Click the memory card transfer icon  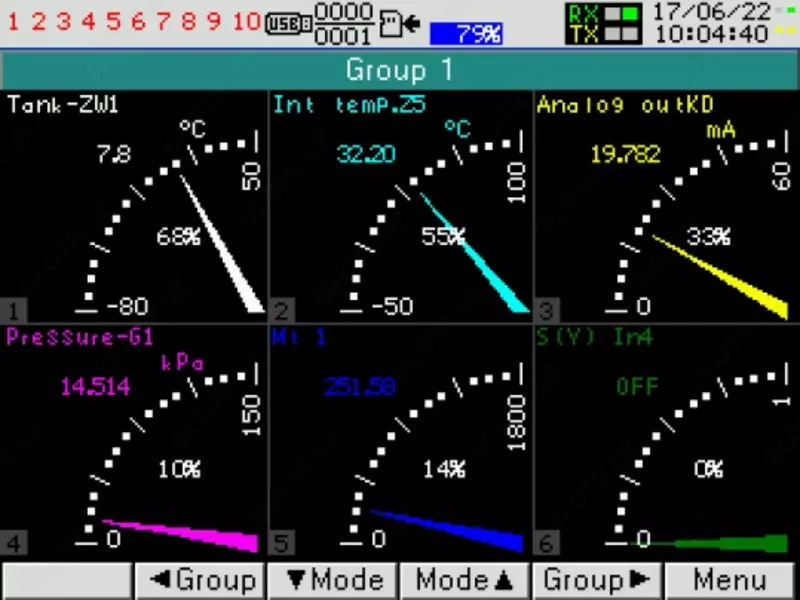pos(398,23)
